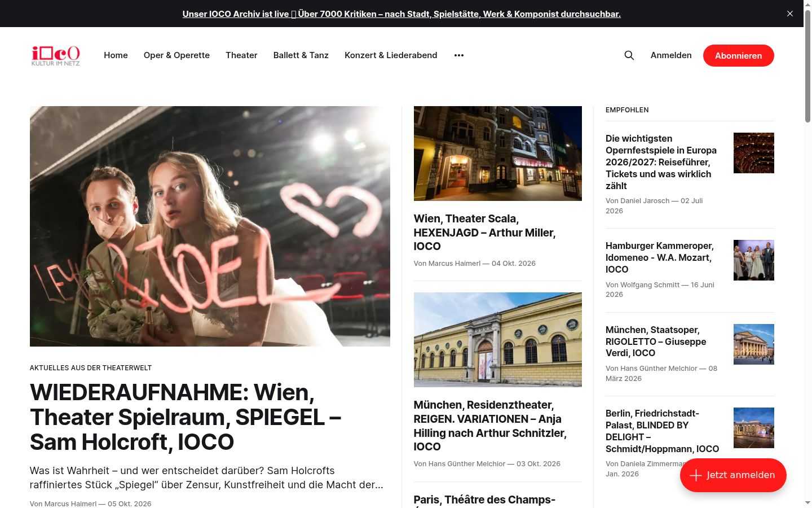The height and width of the screenshot is (508, 812).
Task: Open the Paris Théâtre des Champs article
Action: point(484,500)
